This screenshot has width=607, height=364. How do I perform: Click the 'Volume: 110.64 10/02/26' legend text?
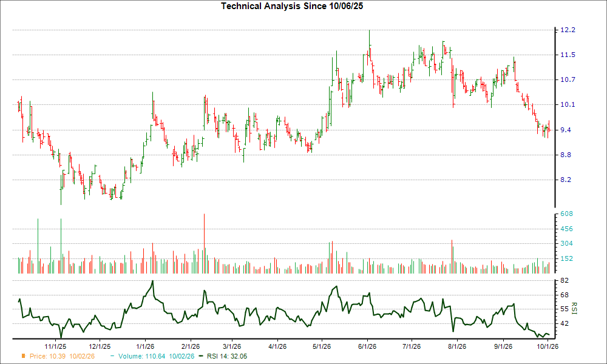click(157, 356)
